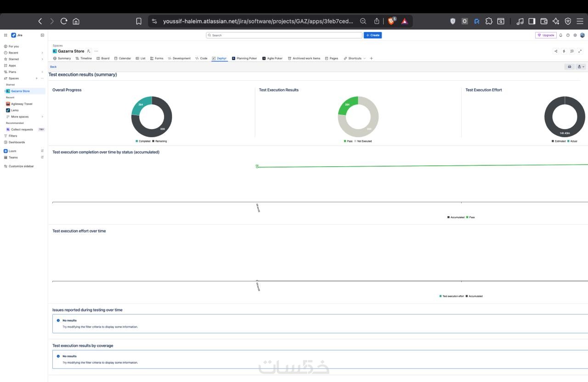Open Spaces more options ellipsis in sidebar
This screenshot has height=382, width=588.
[x=42, y=78]
